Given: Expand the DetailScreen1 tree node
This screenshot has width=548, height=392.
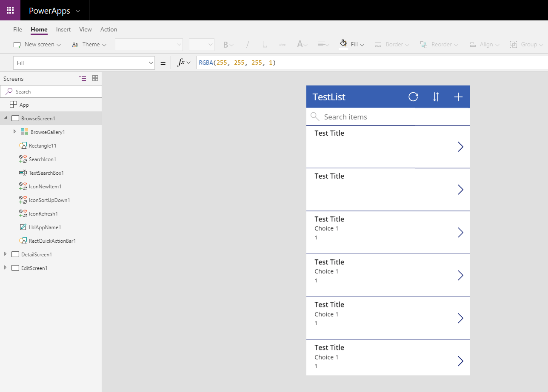Looking at the screenshot, I should click(x=6, y=254).
